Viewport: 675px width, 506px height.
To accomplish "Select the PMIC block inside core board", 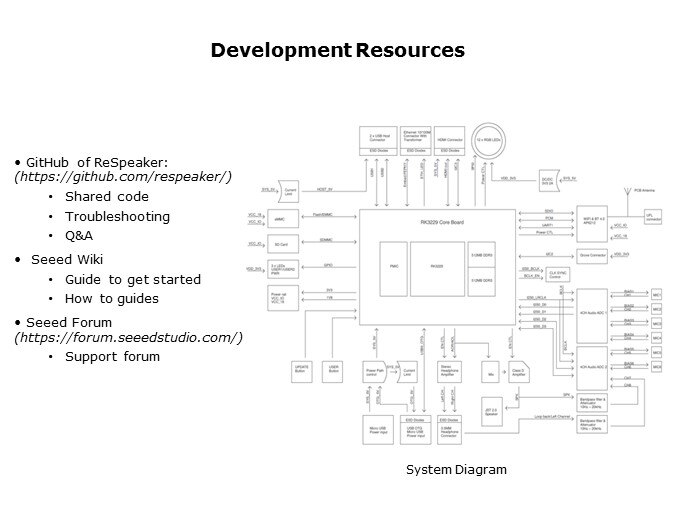I will (392, 267).
